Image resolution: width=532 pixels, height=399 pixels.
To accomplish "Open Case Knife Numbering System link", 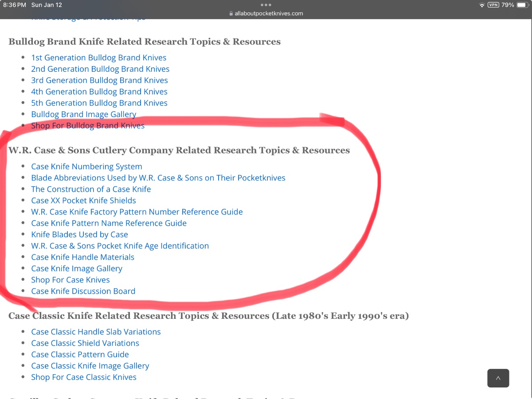I will click(x=86, y=167).
